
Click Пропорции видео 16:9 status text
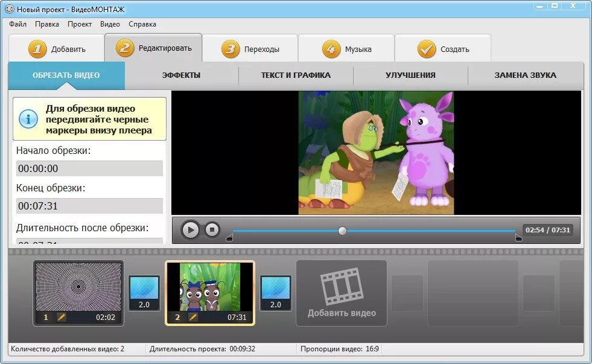tap(339, 349)
